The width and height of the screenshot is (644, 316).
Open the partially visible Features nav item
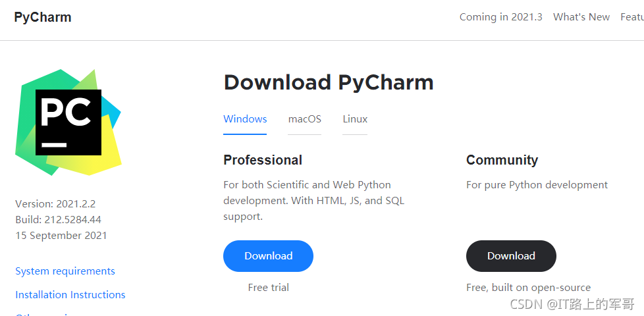[632, 17]
